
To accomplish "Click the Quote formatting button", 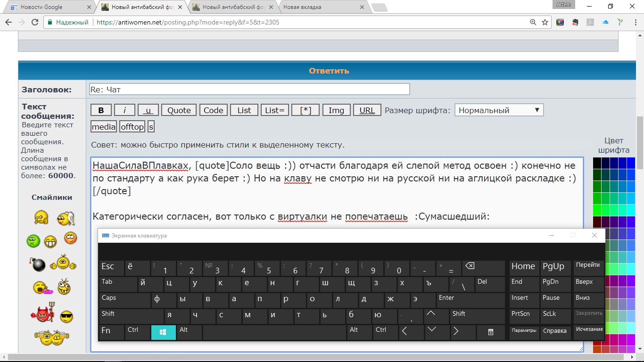I will 179,110.
